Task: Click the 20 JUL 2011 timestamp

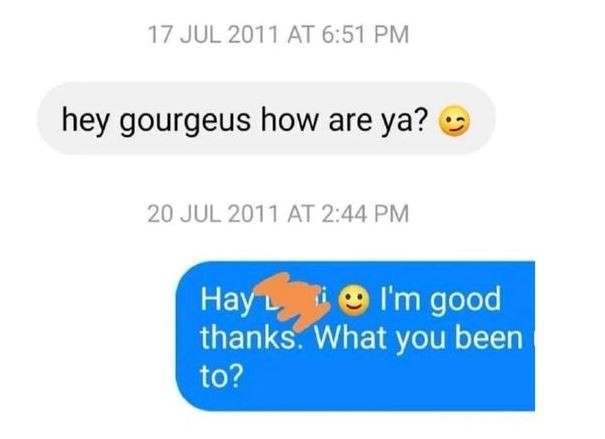Action: (278, 213)
